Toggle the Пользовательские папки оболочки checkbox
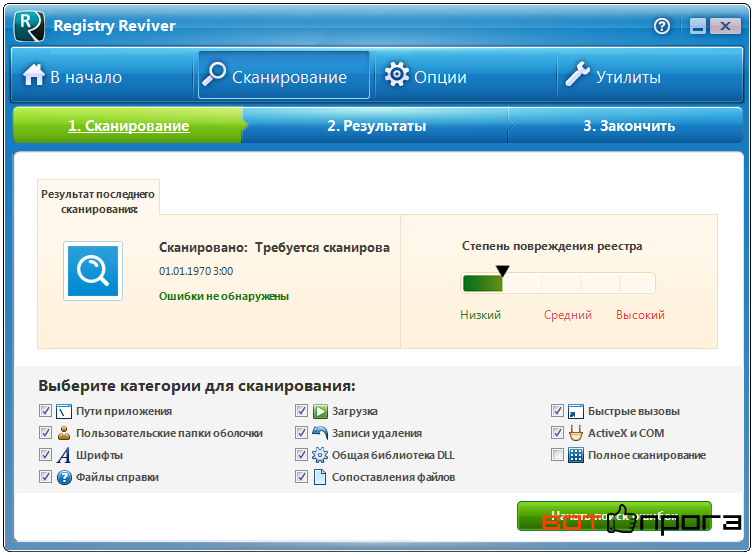The image size is (754, 555). (45, 433)
